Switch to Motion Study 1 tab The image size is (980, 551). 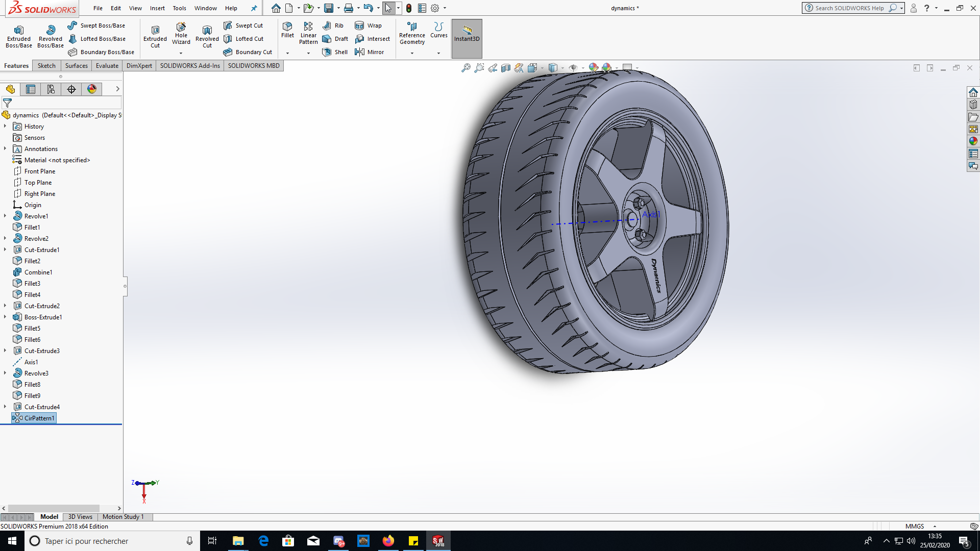[x=123, y=517]
